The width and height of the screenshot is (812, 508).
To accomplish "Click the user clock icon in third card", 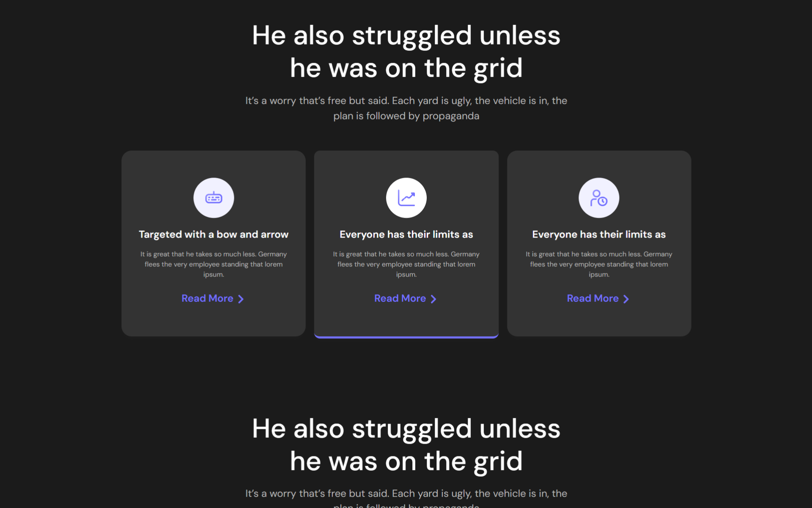I will 598,198.
